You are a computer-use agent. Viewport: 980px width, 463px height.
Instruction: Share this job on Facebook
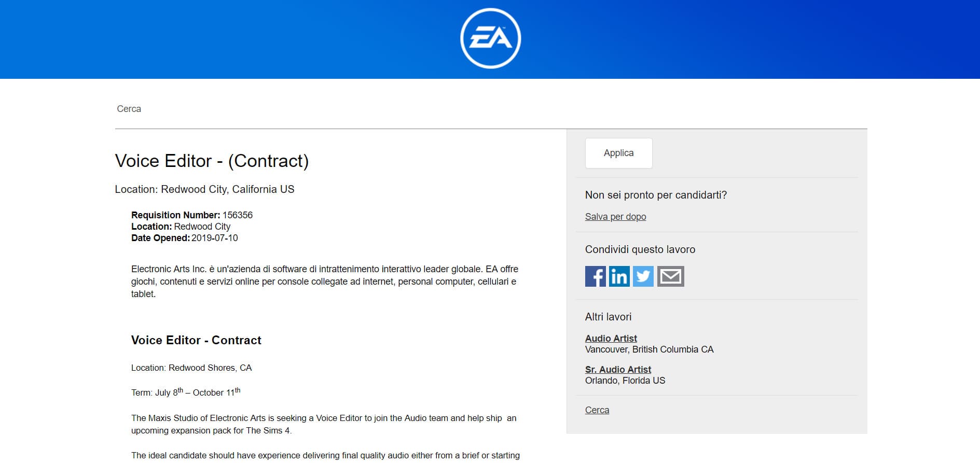[595, 276]
